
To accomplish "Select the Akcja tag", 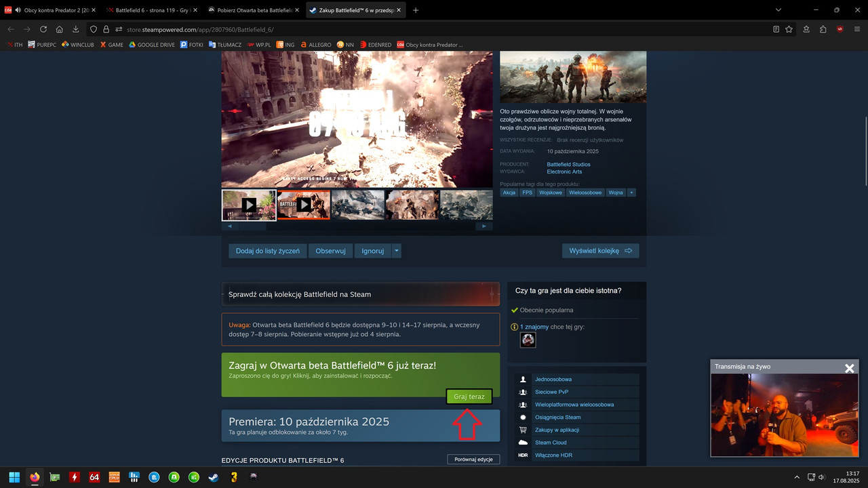I will coord(509,192).
